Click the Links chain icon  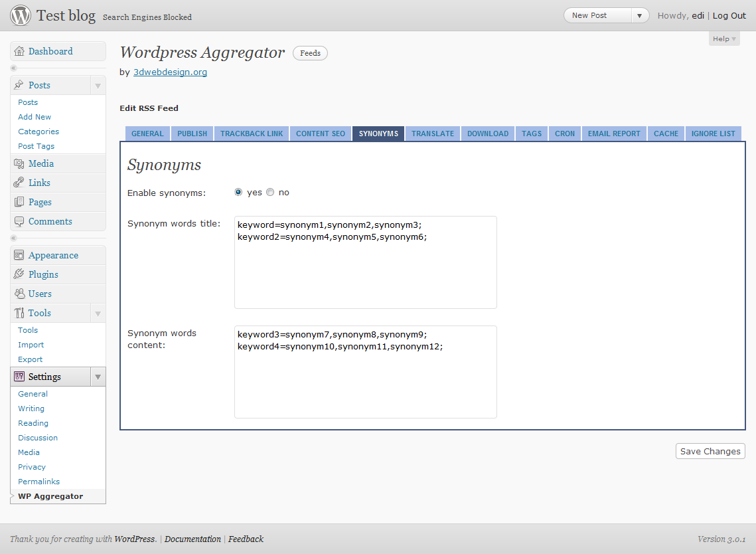tap(19, 183)
